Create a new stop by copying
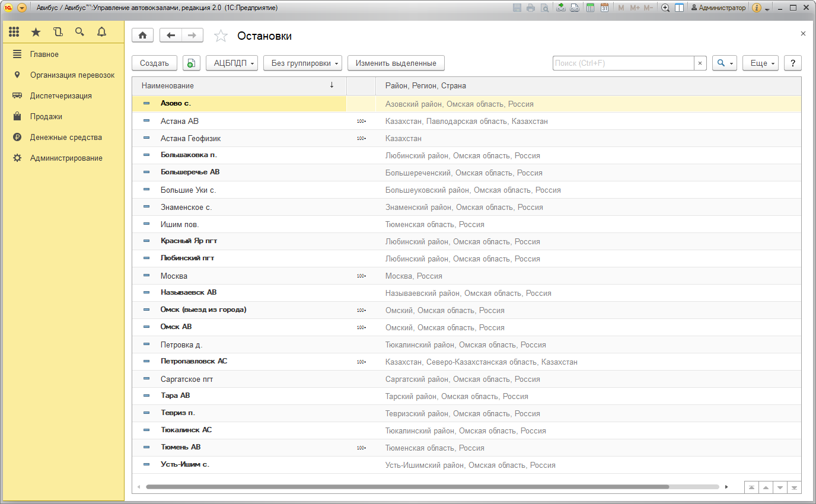Viewport: 816px width, 504px height. coord(192,63)
